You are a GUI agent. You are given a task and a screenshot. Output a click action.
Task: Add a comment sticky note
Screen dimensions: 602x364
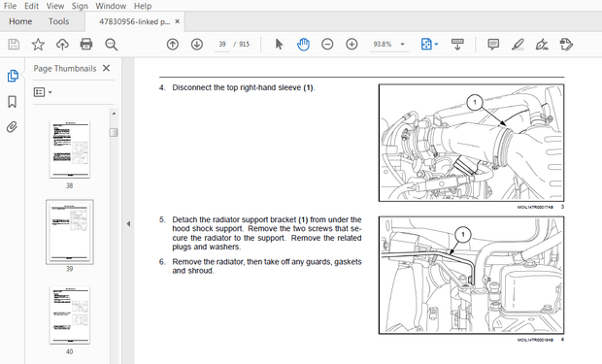493,45
